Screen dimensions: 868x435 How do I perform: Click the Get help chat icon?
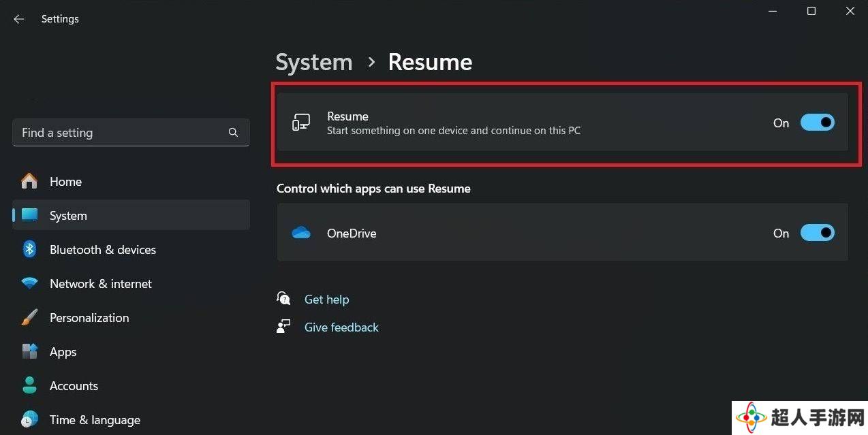[x=283, y=298]
